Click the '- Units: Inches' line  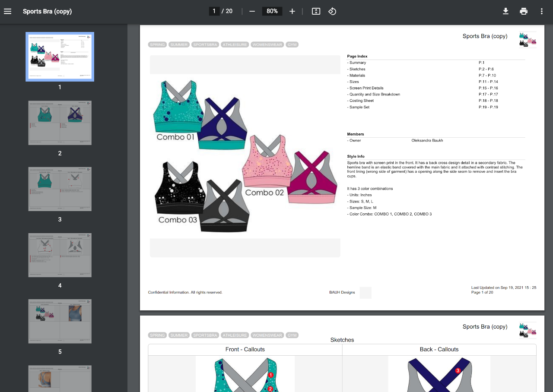(359, 195)
